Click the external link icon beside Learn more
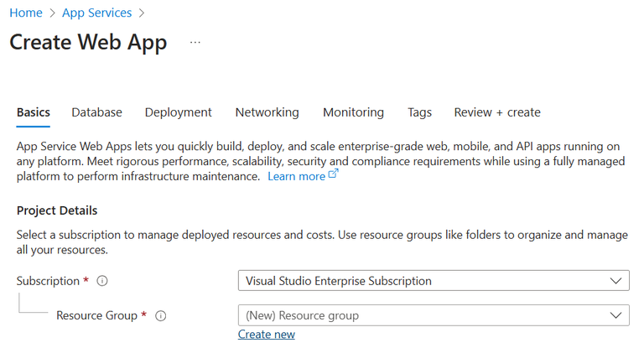Screen dimensions: 644x348 tap(333, 175)
